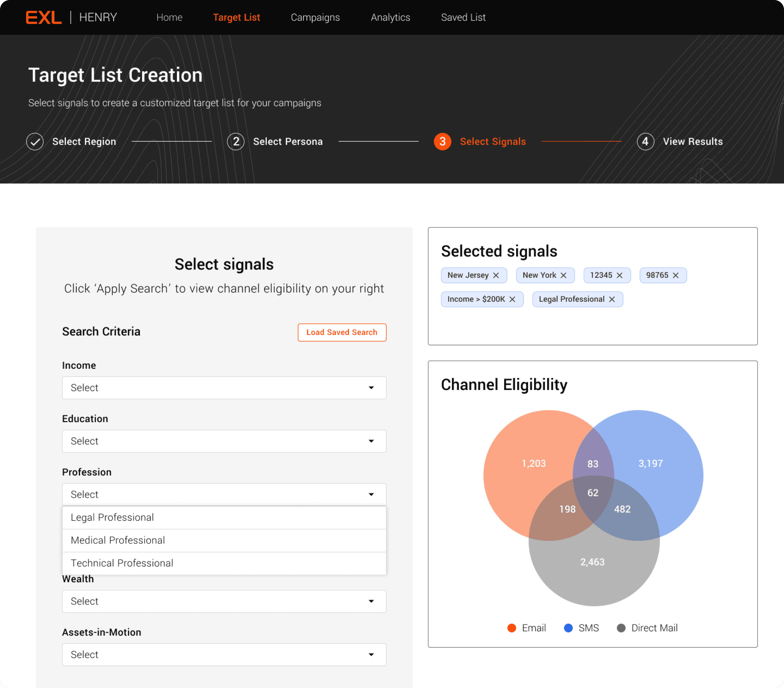
Task: Click the EXL logo
Action: (43, 17)
